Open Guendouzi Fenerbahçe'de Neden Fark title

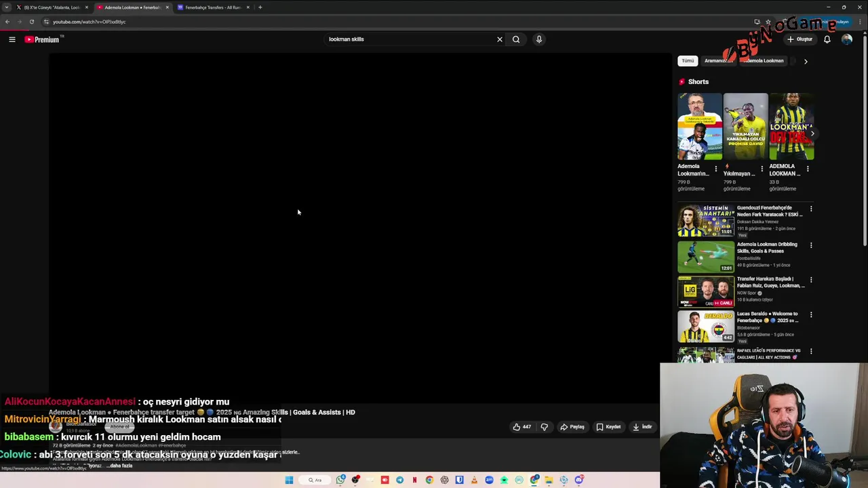pos(770,211)
